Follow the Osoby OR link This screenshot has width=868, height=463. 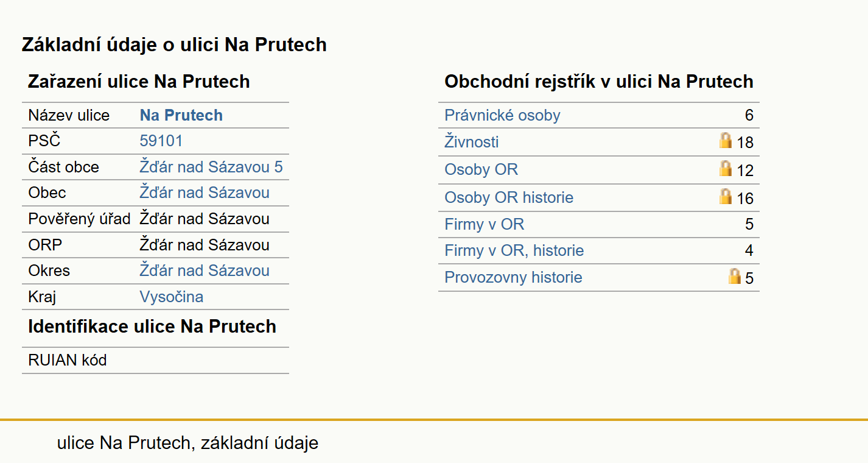tap(481, 169)
